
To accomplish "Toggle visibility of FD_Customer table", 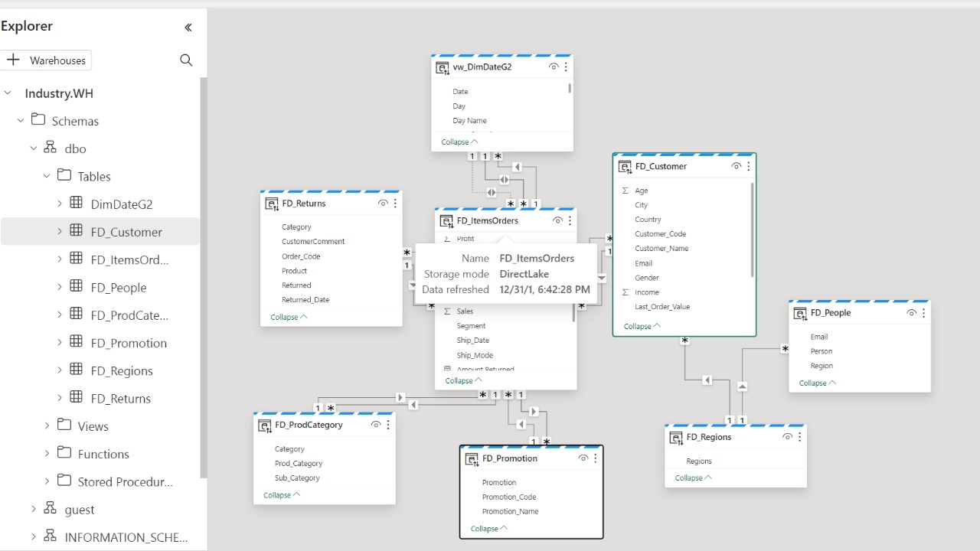I will click(737, 166).
